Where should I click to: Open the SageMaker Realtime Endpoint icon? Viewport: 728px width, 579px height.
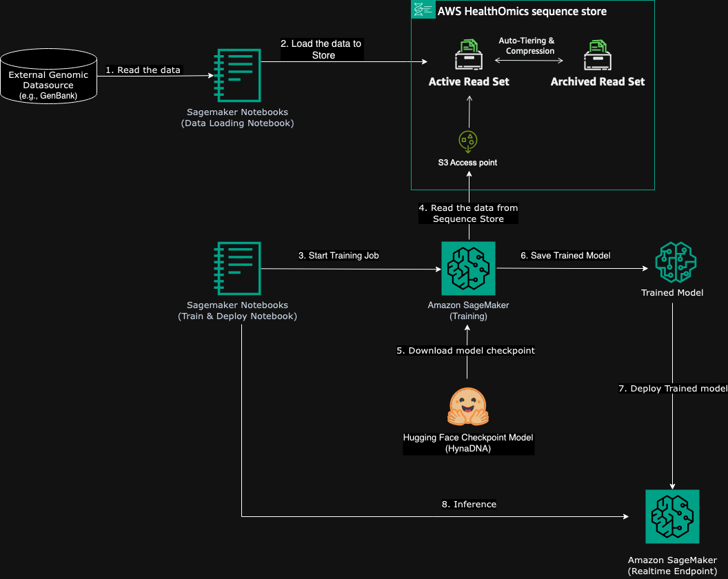click(x=672, y=516)
